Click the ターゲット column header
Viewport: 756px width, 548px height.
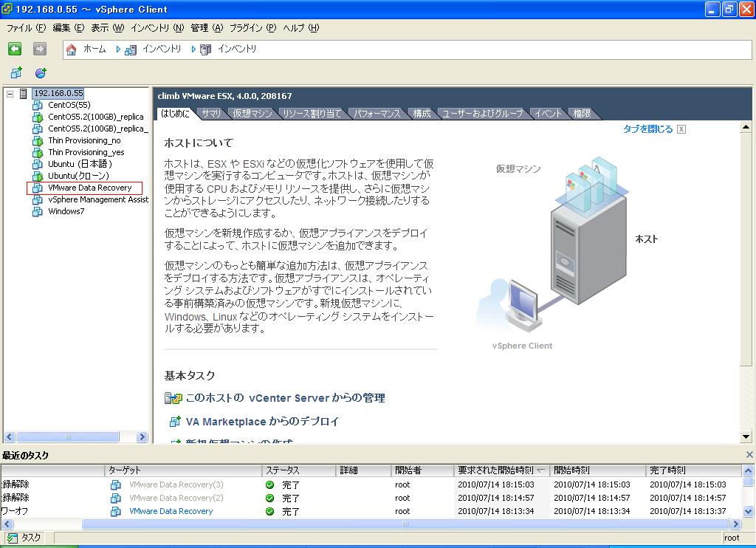[x=183, y=470]
